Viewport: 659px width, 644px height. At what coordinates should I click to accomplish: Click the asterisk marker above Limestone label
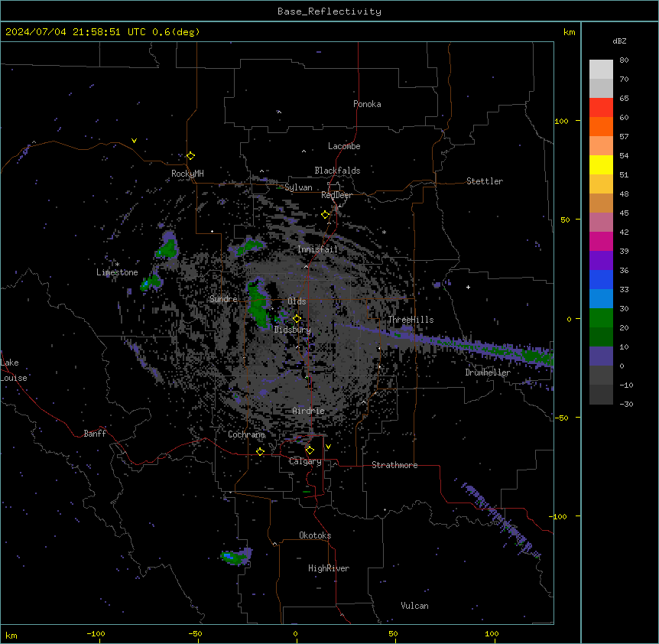click(117, 265)
